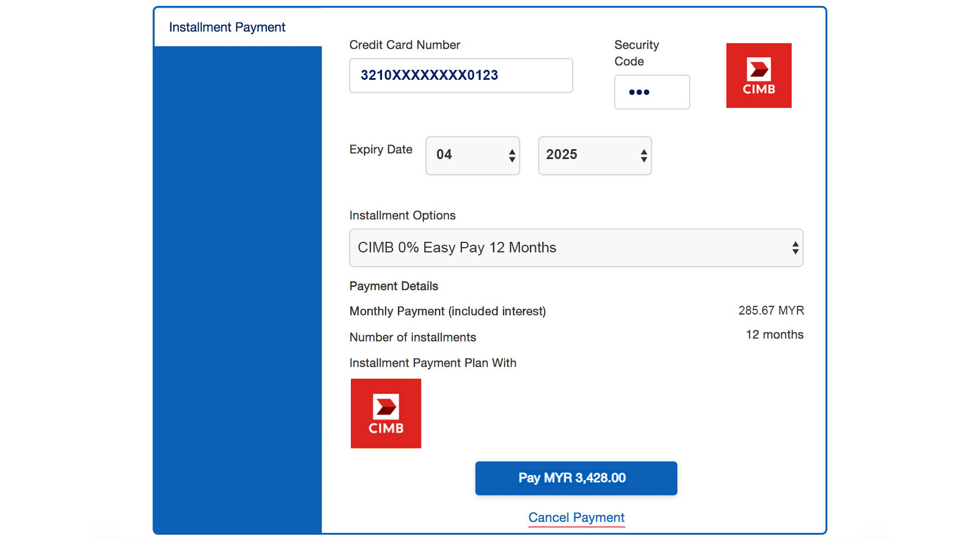Select the Installment Payment tab

tap(238, 27)
